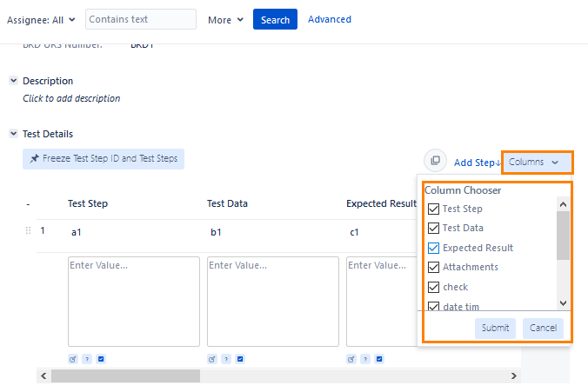This screenshot has height=392, width=588.
Task: Toggle the Expected Result column checkbox
Action: [x=433, y=248]
